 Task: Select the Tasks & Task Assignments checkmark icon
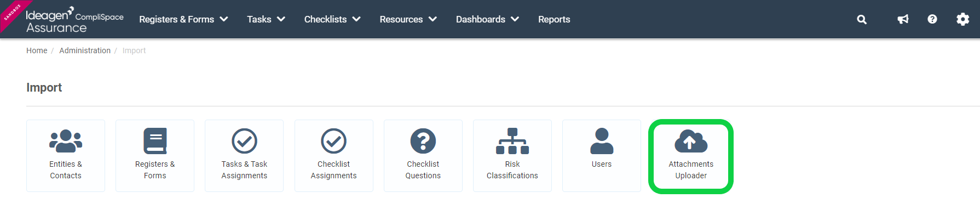coord(244,141)
